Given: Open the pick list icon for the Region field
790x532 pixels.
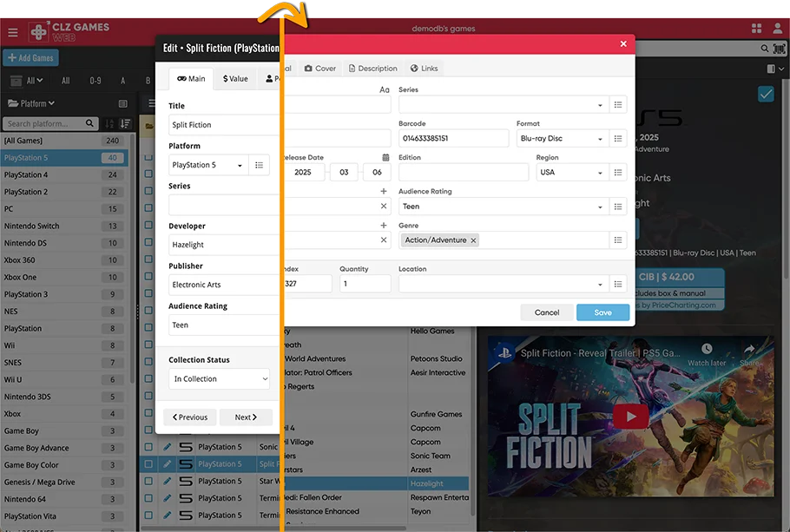Looking at the screenshot, I should 618,173.
